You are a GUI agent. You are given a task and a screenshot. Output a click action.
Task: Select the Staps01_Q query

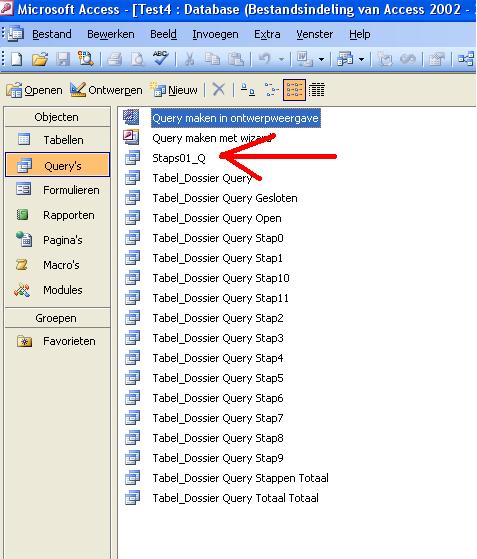(x=179, y=158)
